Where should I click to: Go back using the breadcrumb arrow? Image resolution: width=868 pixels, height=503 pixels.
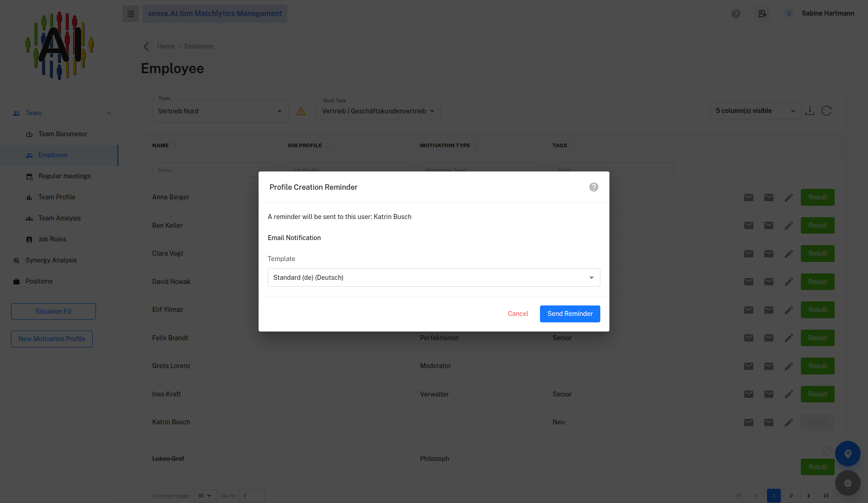coord(146,46)
